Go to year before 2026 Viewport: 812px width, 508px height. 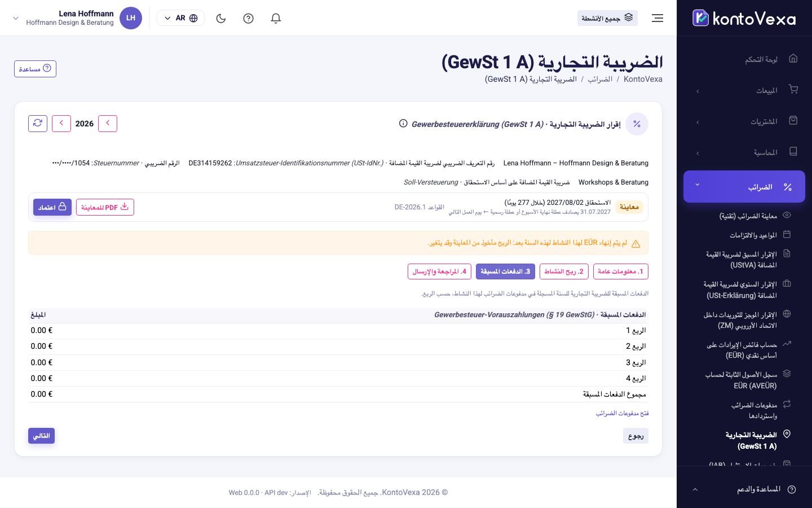[x=108, y=123]
